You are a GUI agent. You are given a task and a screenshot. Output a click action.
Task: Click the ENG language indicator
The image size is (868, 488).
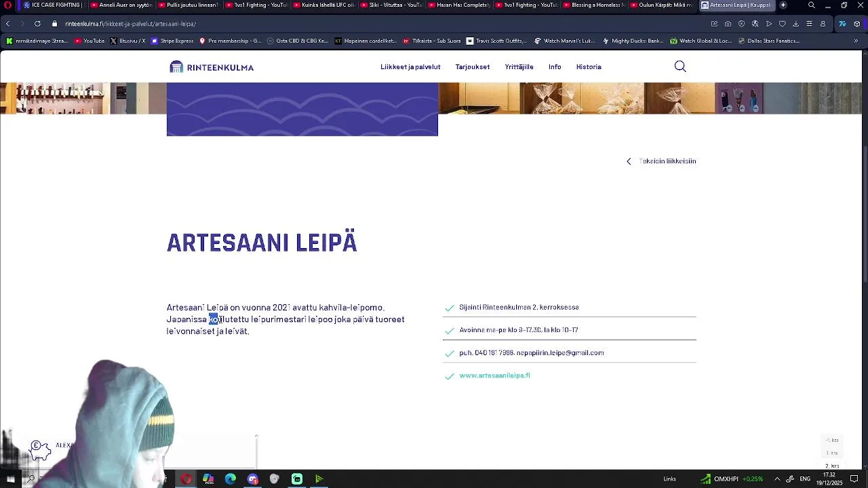click(805, 479)
